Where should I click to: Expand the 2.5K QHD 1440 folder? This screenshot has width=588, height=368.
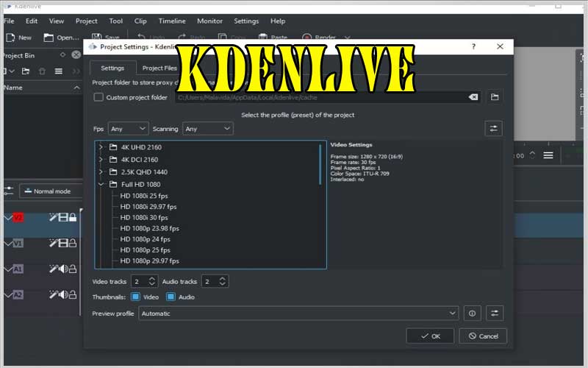pyautogui.click(x=101, y=172)
